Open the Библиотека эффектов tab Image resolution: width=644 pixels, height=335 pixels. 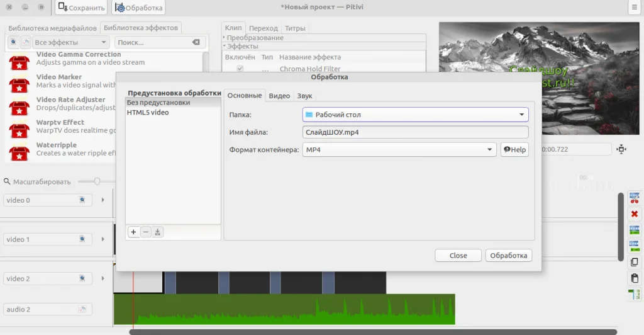pos(141,28)
